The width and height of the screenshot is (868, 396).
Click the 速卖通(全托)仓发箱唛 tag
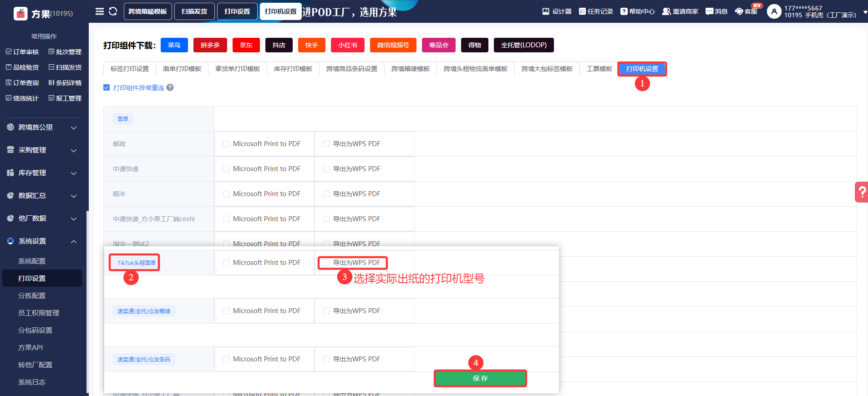coord(144,311)
